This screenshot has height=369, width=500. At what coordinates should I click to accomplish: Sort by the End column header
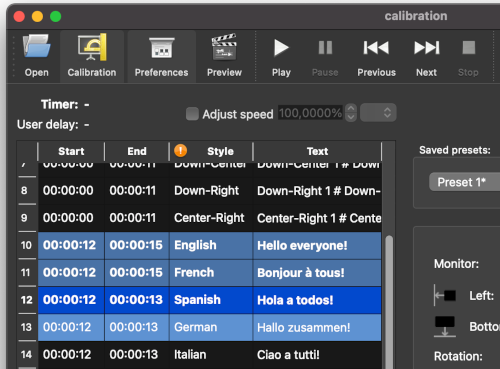[137, 151]
